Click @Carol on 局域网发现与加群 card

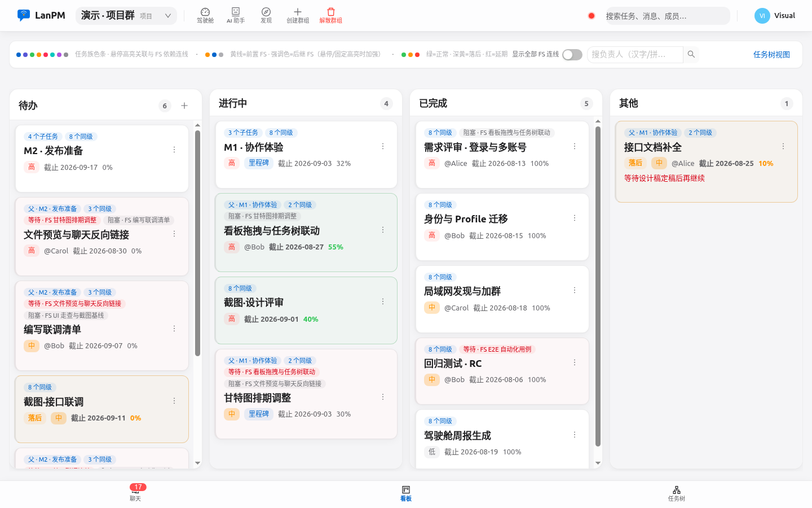click(456, 308)
